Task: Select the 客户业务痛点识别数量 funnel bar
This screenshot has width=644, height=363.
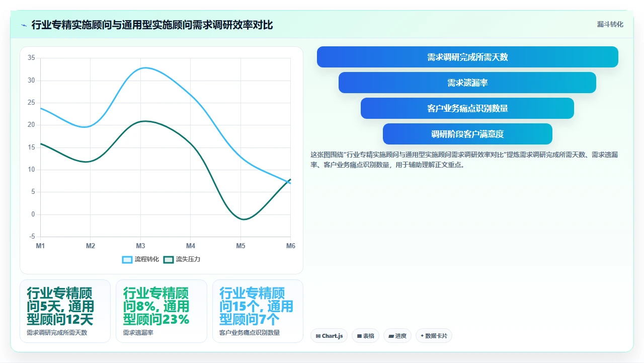Action: coord(467,108)
